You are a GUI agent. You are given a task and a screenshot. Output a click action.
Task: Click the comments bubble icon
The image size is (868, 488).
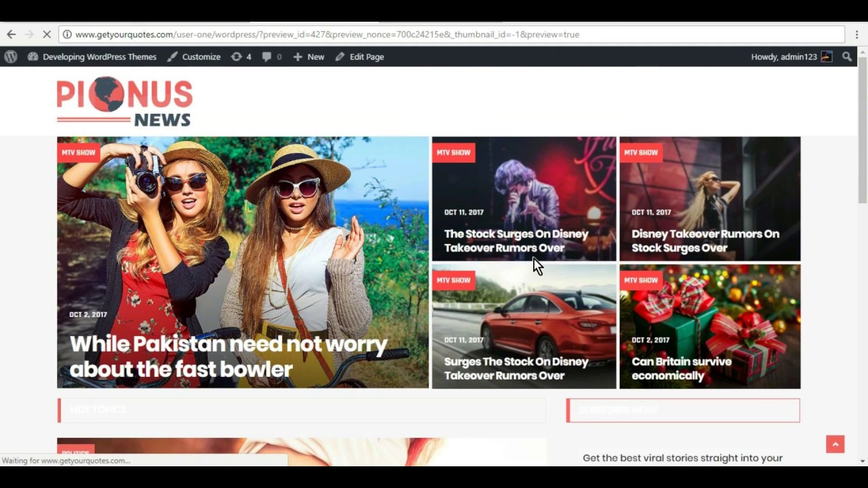(267, 57)
